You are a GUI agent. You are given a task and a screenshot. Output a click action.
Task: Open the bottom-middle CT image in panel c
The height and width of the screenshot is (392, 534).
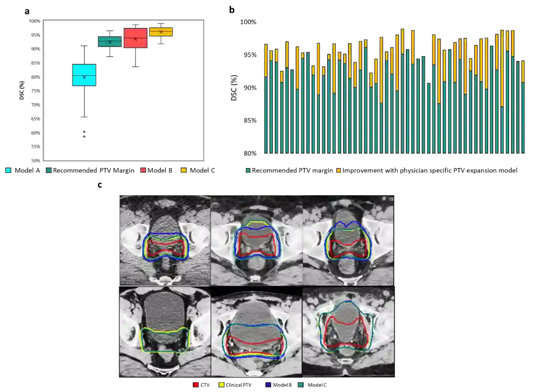257,332
